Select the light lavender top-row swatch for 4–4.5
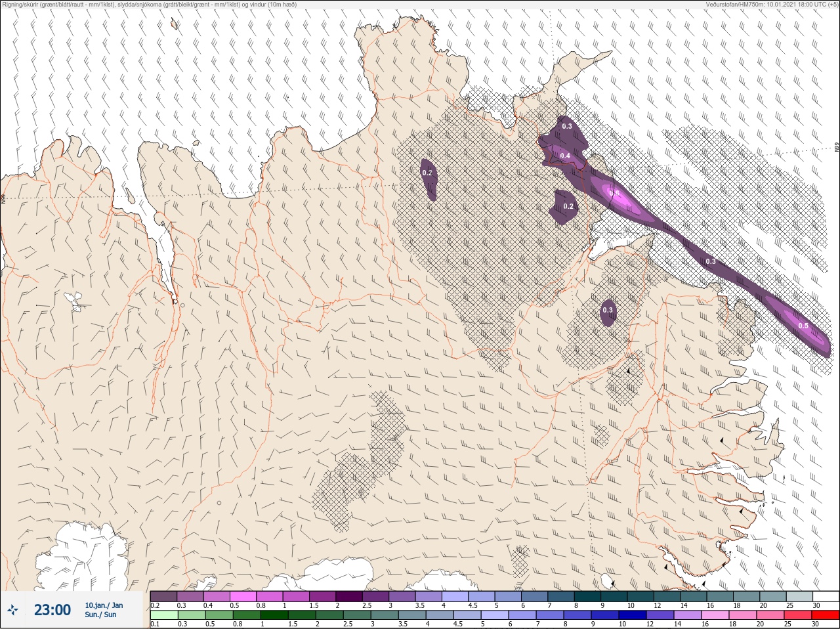The image size is (840, 629). [x=455, y=596]
